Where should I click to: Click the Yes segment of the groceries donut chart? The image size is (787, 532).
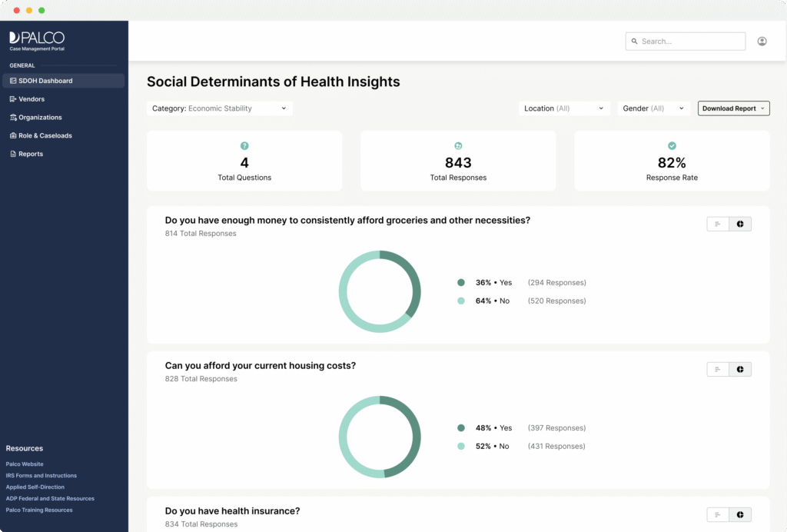tap(412, 273)
